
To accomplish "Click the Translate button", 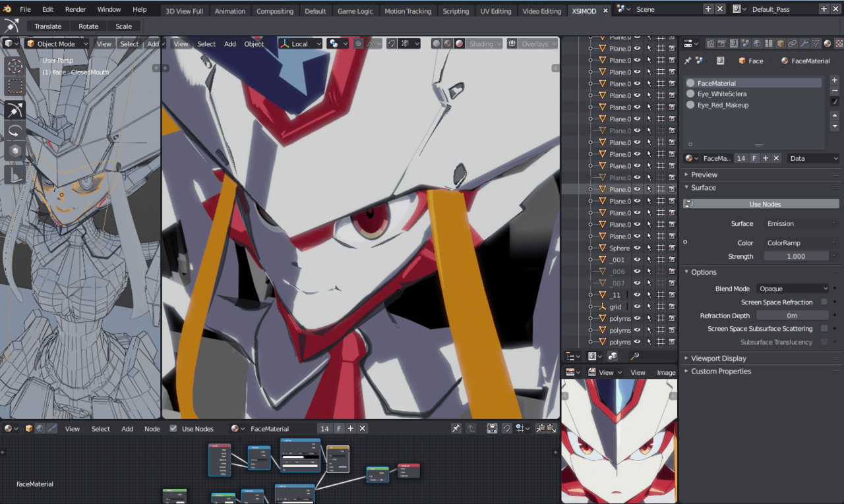I will pos(48,26).
